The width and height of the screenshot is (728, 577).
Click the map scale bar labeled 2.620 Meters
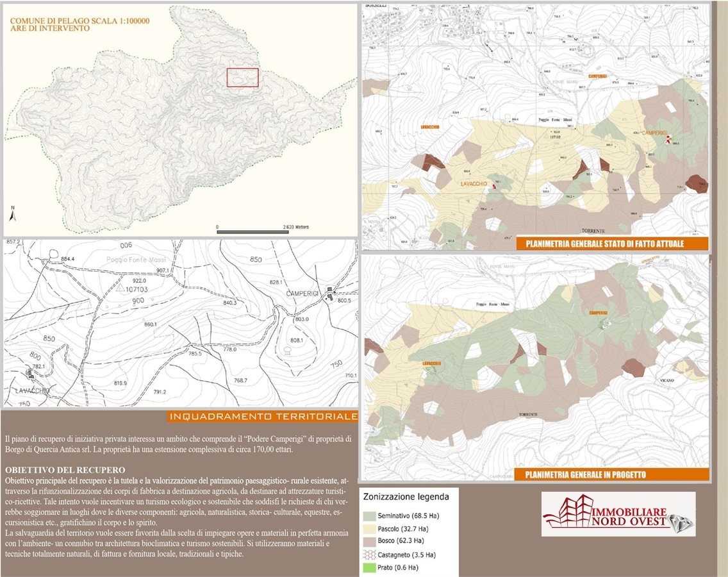tap(255, 228)
